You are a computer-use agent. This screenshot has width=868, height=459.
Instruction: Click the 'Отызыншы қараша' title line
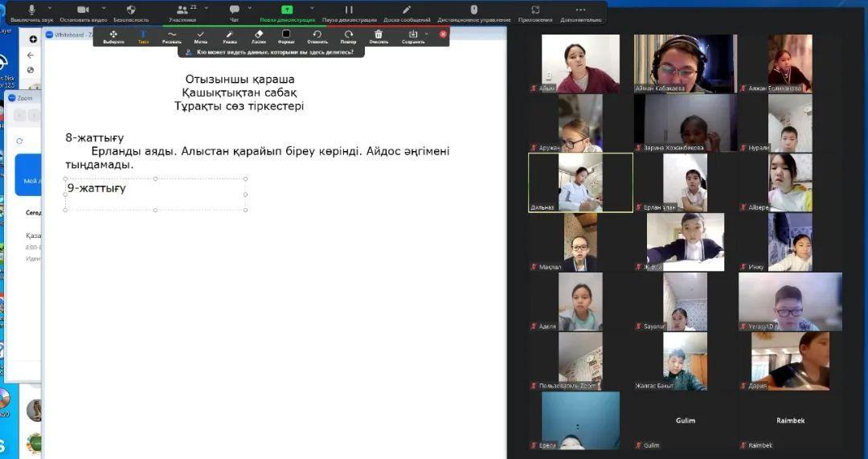(x=240, y=79)
